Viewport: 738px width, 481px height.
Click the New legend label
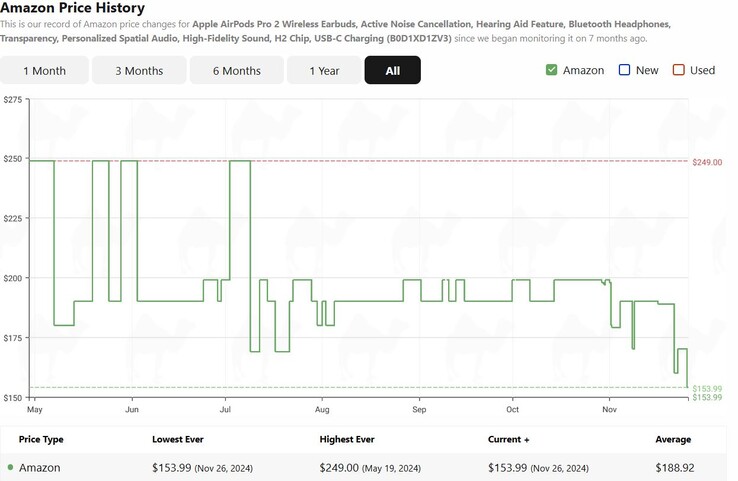coord(647,71)
